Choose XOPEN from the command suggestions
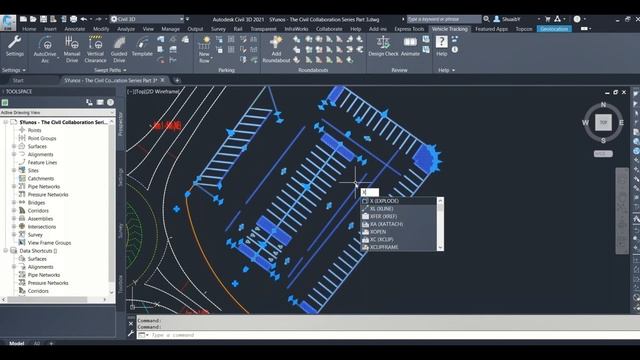The height and width of the screenshot is (360, 640). (398, 232)
